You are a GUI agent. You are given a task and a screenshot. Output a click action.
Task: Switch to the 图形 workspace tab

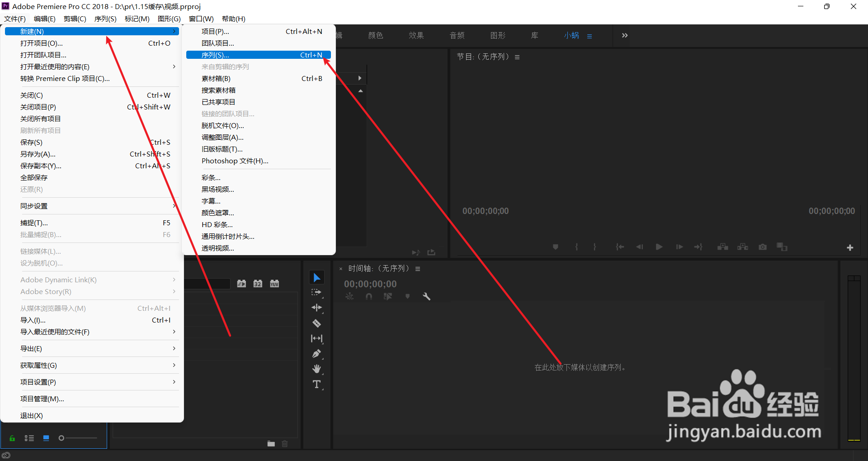pos(498,35)
